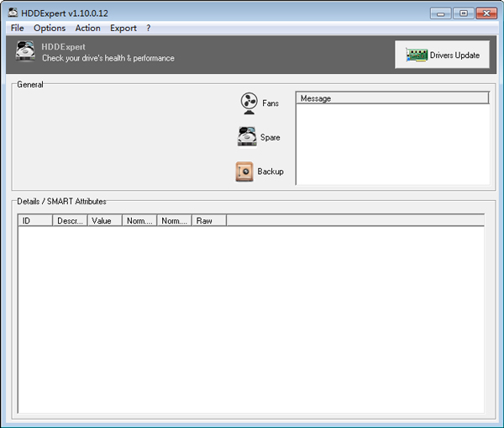Click the HDDExpert title bar app icon
Viewport: 504px width, 428px height.
click(x=13, y=13)
